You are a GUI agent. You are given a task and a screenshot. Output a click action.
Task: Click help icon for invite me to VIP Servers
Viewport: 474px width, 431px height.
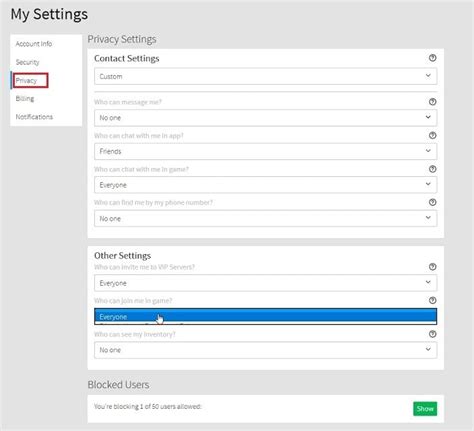pos(432,267)
